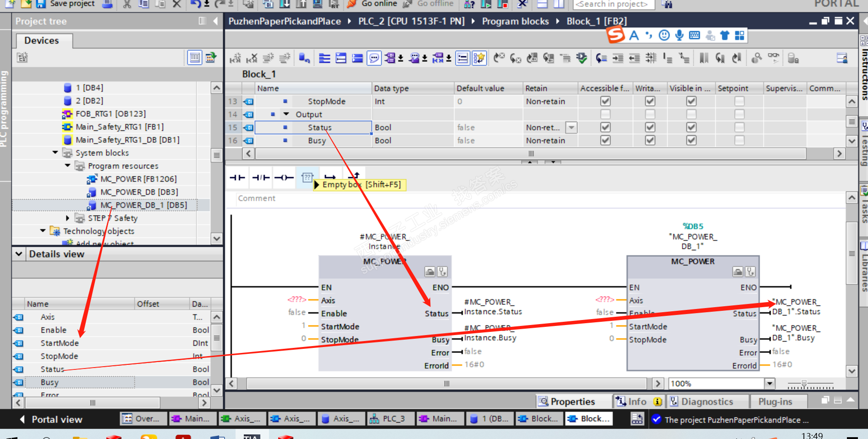
Task: Collapse the System blocks tree node
Action: pyautogui.click(x=55, y=152)
